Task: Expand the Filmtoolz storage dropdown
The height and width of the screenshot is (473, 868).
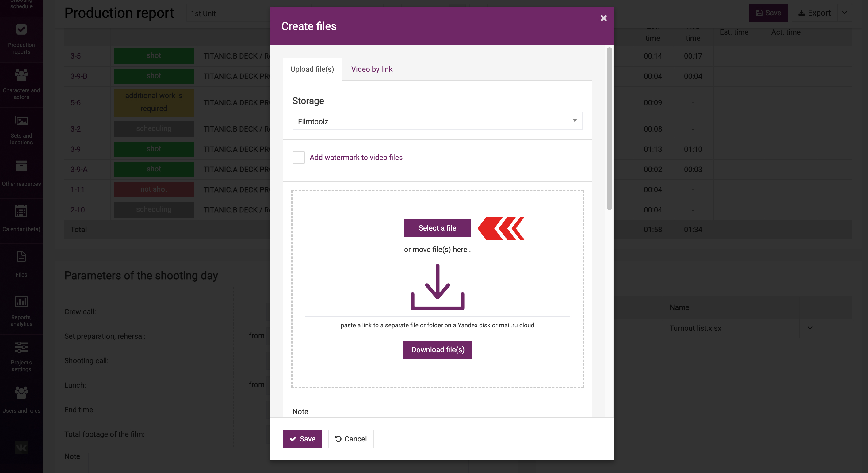Action: click(x=437, y=121)
